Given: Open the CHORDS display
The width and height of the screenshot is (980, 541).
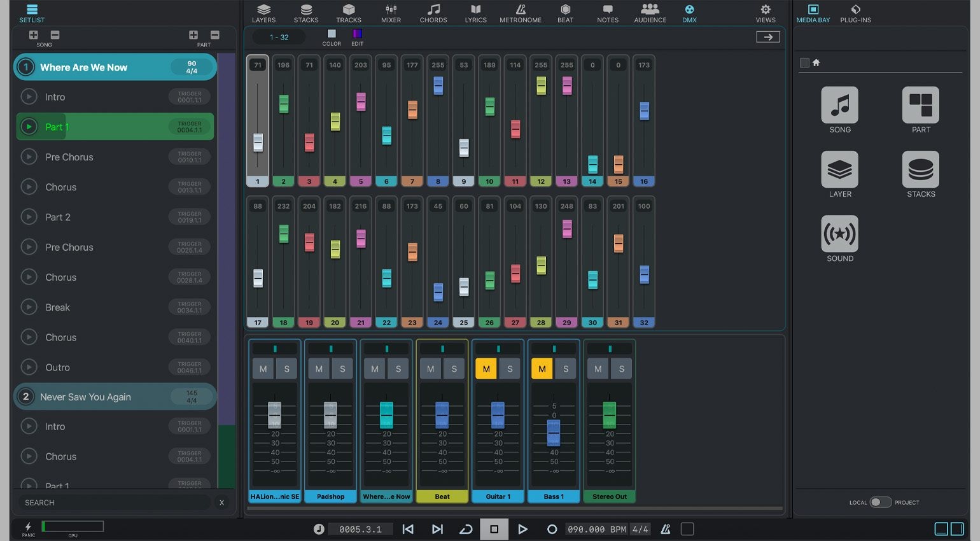Looking at the screenshot, I should click(433, 13).
